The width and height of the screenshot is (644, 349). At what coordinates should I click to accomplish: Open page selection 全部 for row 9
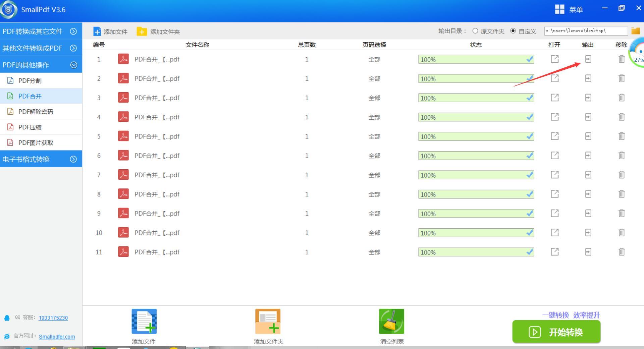pos(374,214)
